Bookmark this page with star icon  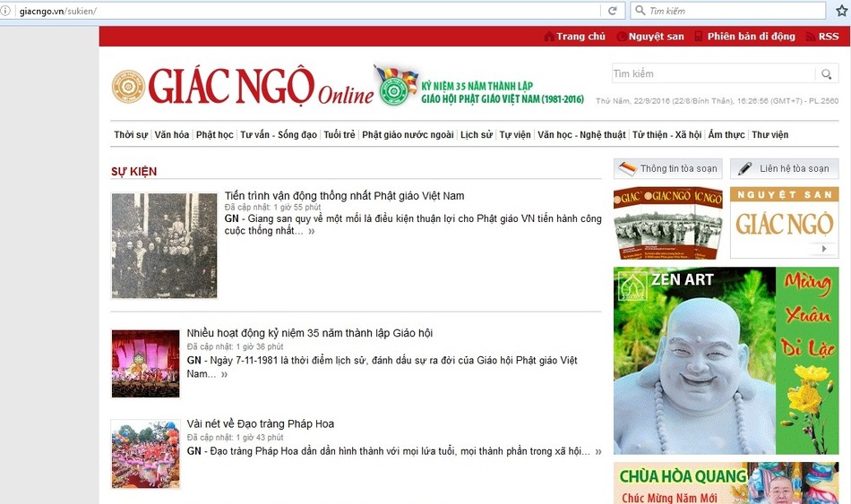tap(842, 11)
